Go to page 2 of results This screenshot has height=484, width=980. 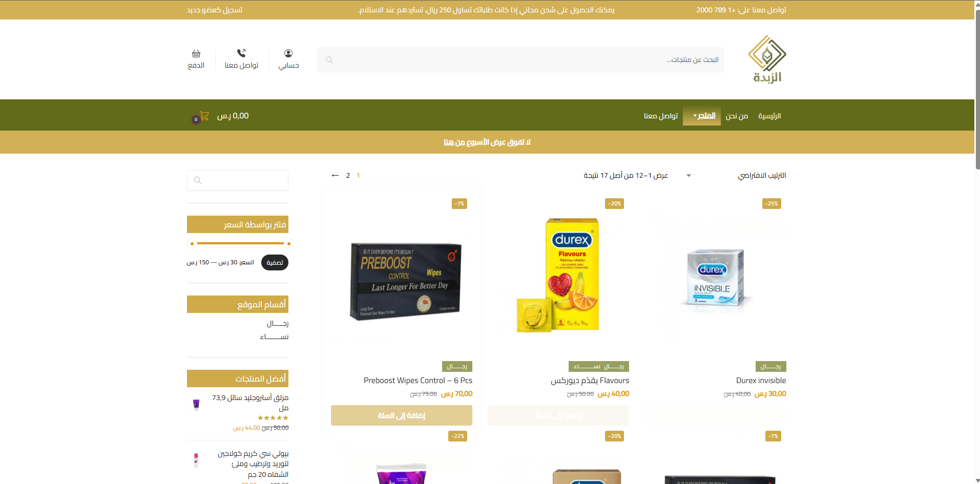coord(348,175)
